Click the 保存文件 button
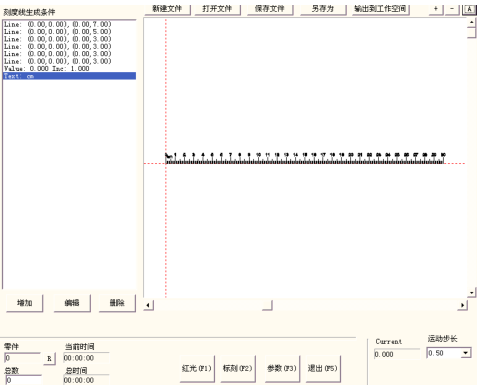This screenshot has width=479, height=391. tap(270, 9)
